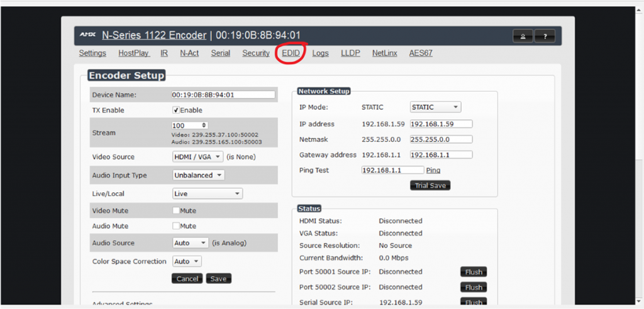The height and width of the screenshot is (309, 644).
Task: Click the Status section heading
Action: [x=309, y=209]
